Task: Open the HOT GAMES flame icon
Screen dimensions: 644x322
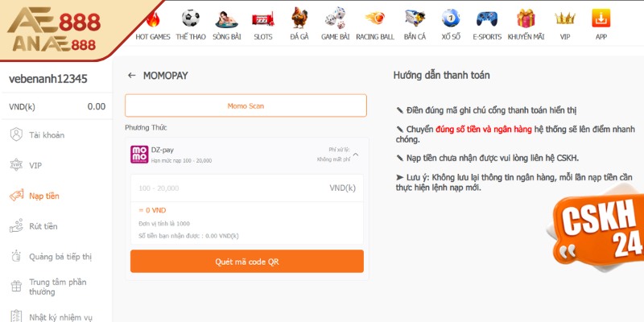Action: [153, 19]
